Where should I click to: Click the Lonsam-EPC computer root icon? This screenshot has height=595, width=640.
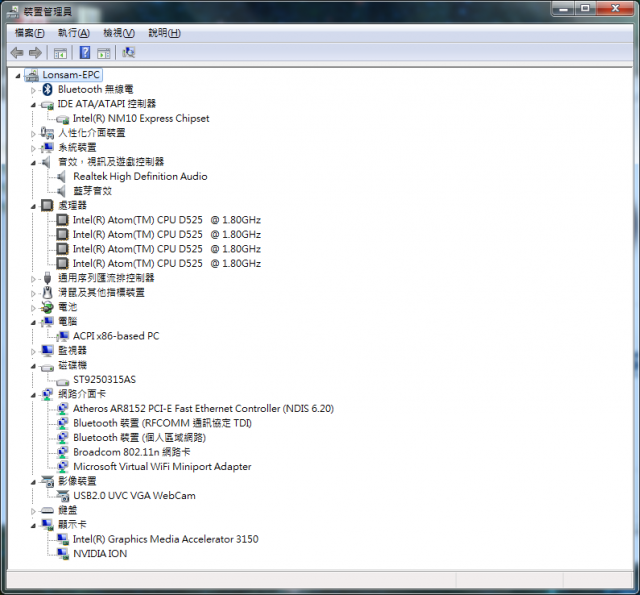(x=32, y=75)
